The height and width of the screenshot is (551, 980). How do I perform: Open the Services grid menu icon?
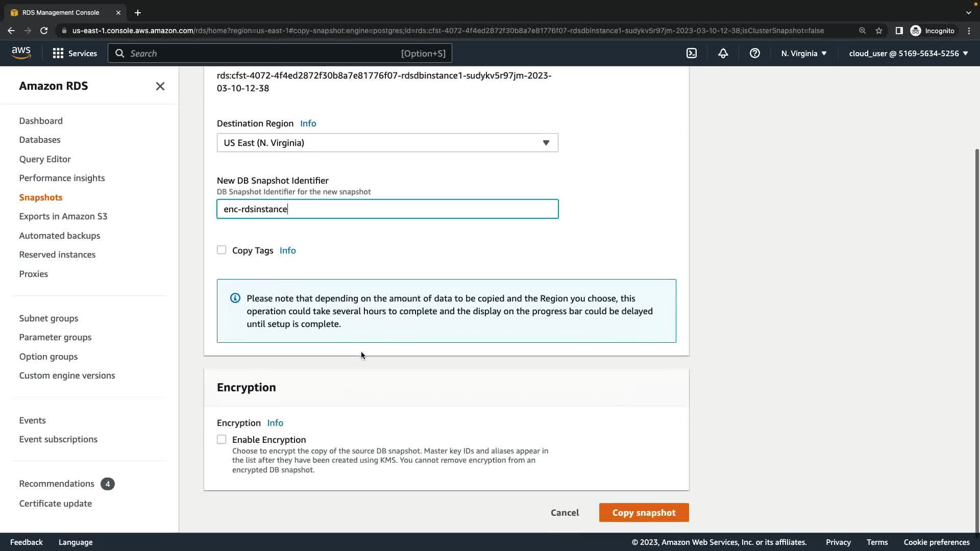pos(58,53)
